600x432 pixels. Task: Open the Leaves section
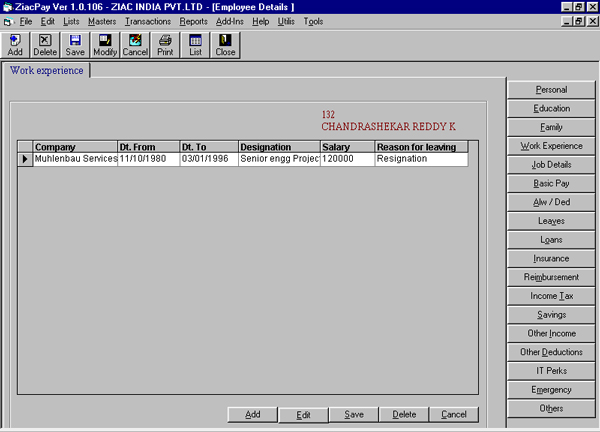pyautogui.click(x=551, y=221)
